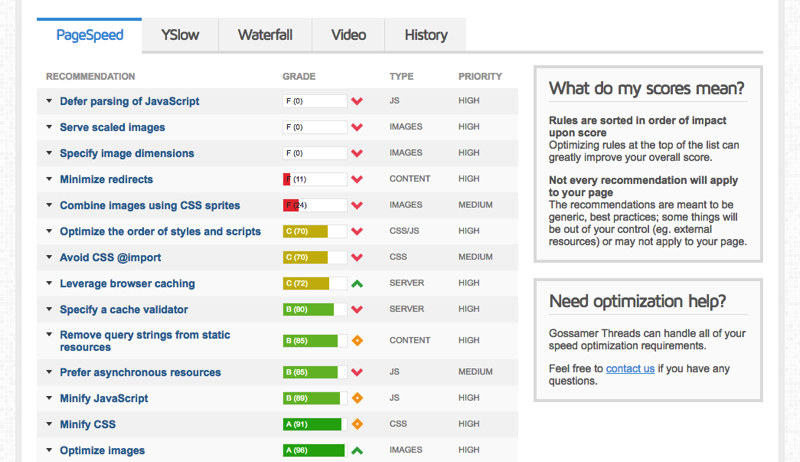Click orange diamond next to Remove query strings
This screenshot has height=462, width=800.
[357, 340]
